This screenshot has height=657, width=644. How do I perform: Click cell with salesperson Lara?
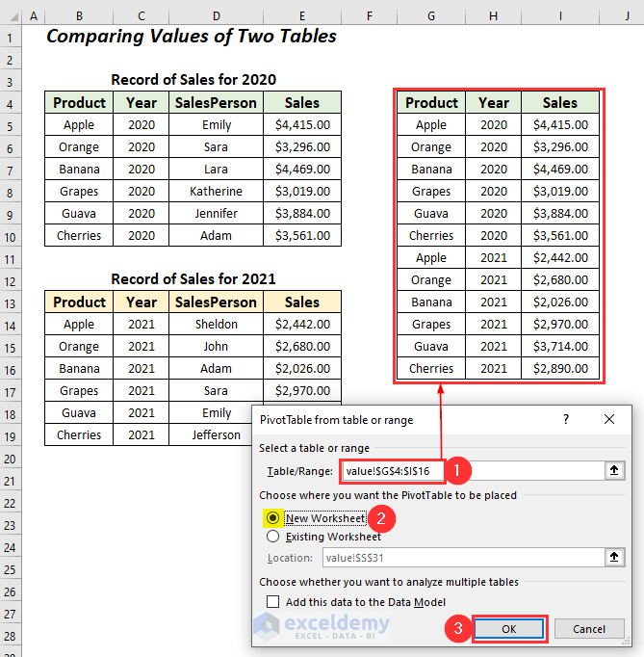tap(216, 169)
